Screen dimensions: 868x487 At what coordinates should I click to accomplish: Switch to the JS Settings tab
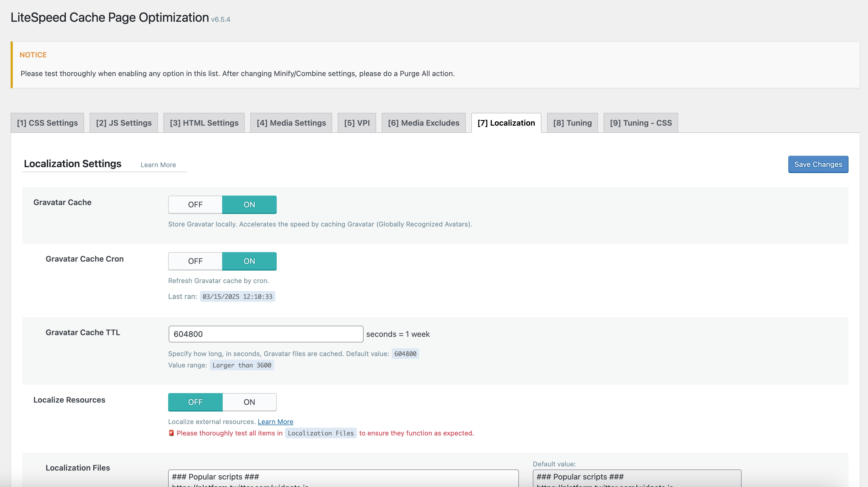point(124,123)
